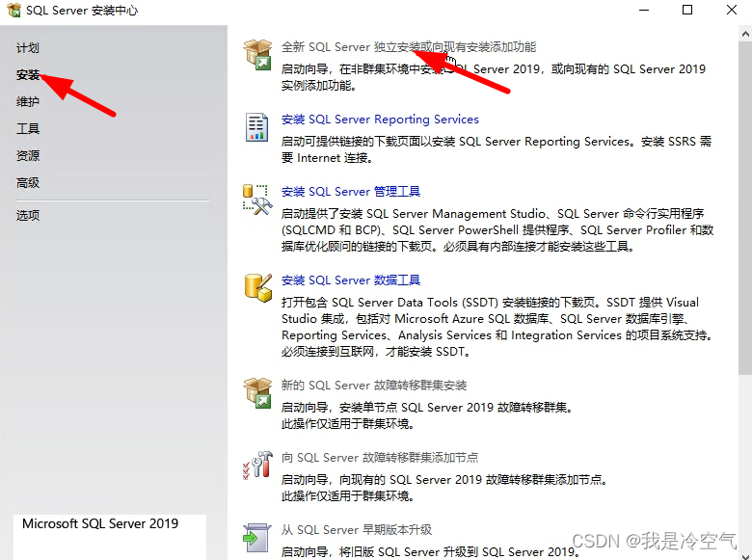Click the Microsoft SQL Server 2019 logo text
752x560 pixels.
(100, 523)
